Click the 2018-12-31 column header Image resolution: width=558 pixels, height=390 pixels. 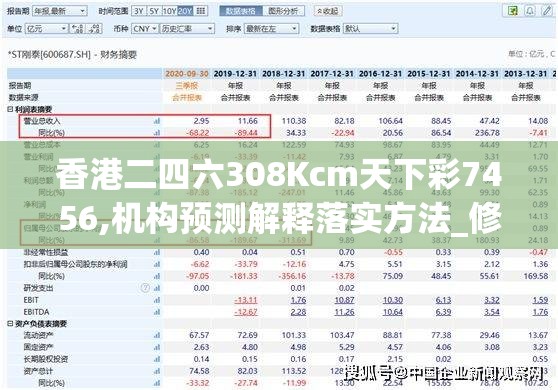pos(284,74)
